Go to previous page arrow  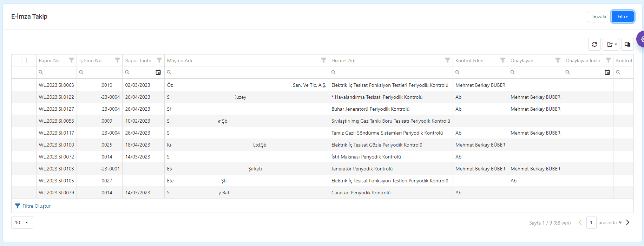[x=580, y=222]
